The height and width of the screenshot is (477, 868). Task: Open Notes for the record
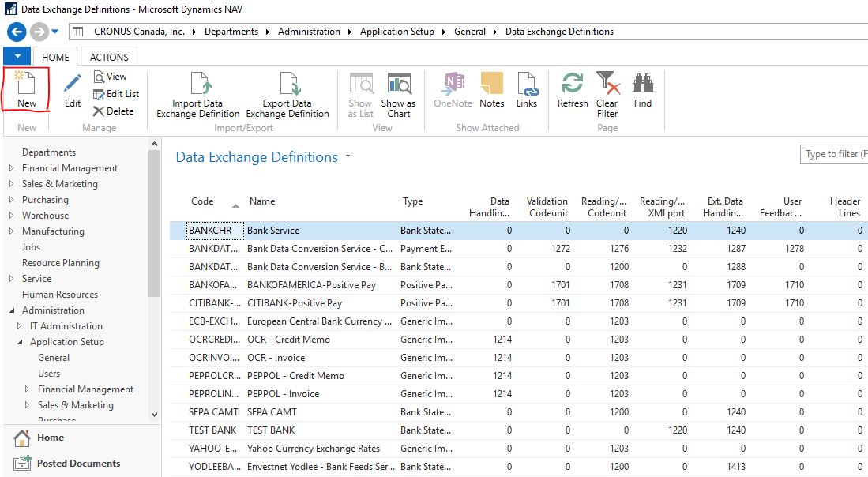[491, 90]
